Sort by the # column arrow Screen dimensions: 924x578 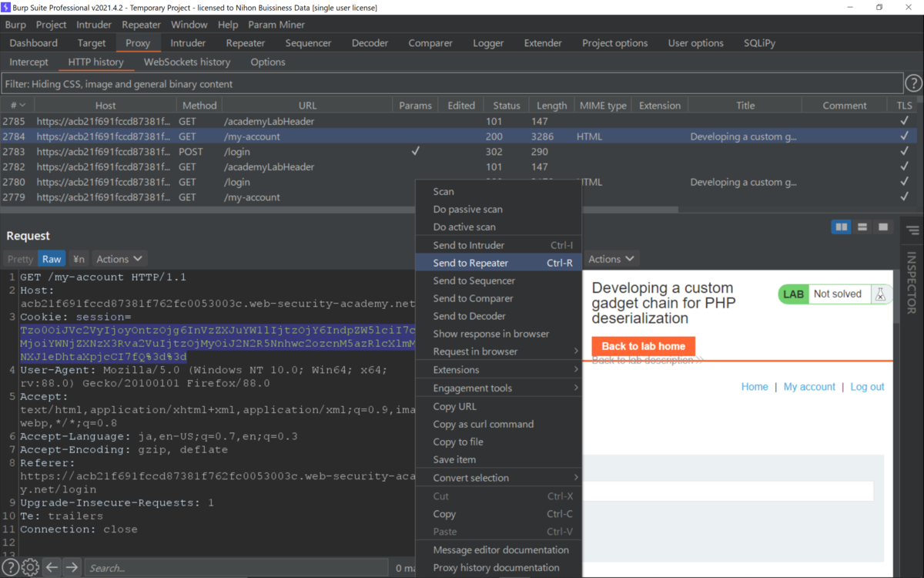22,106
